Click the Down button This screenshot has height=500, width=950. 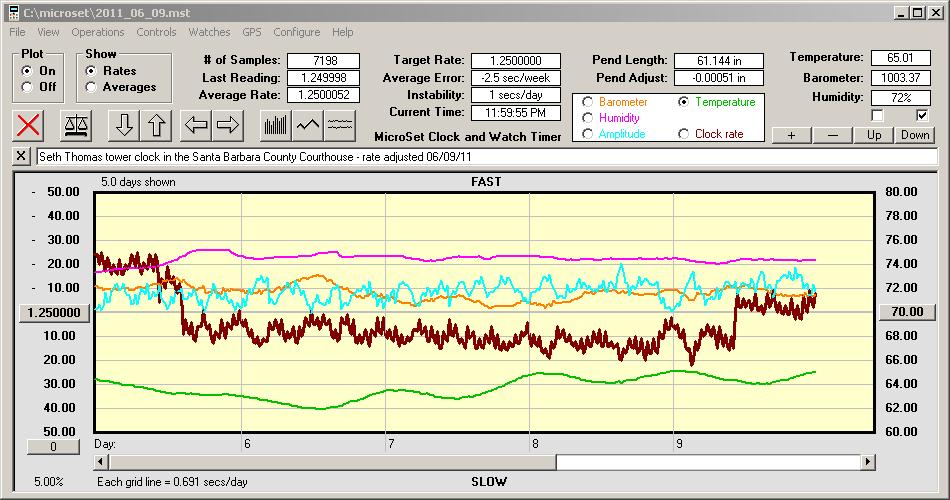[x=915, y=135]
